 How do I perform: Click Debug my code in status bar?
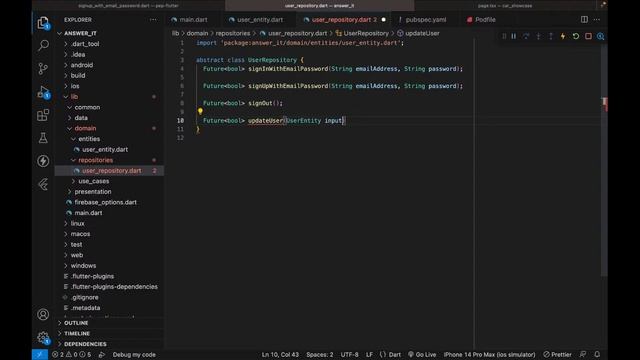click(134, 354)
